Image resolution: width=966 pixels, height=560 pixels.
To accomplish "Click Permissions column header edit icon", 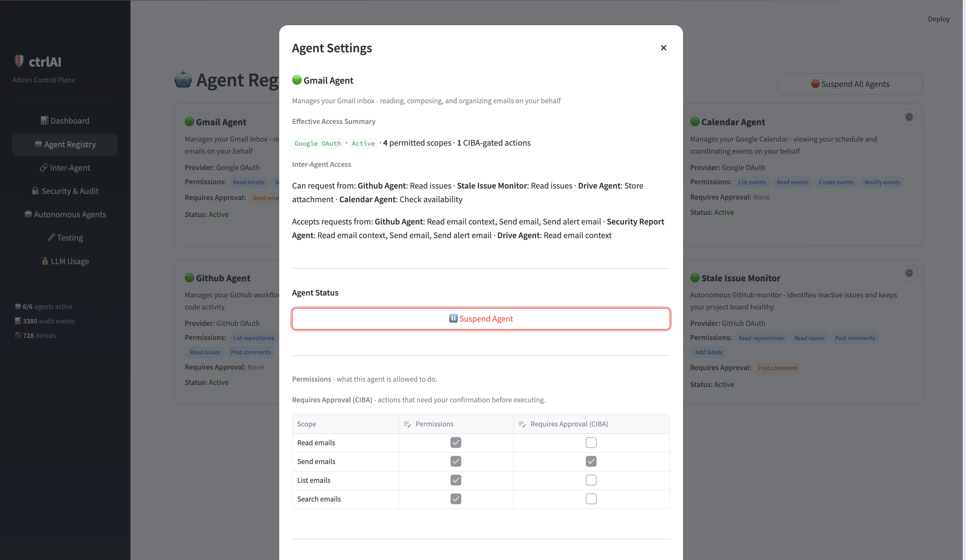I will coord(407,424).
